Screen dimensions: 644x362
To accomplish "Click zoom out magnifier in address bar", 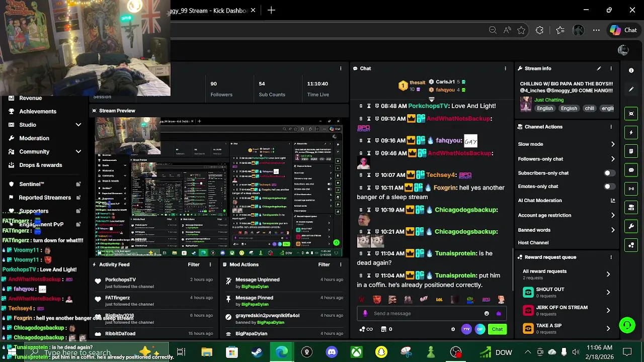I will (493, 30).
